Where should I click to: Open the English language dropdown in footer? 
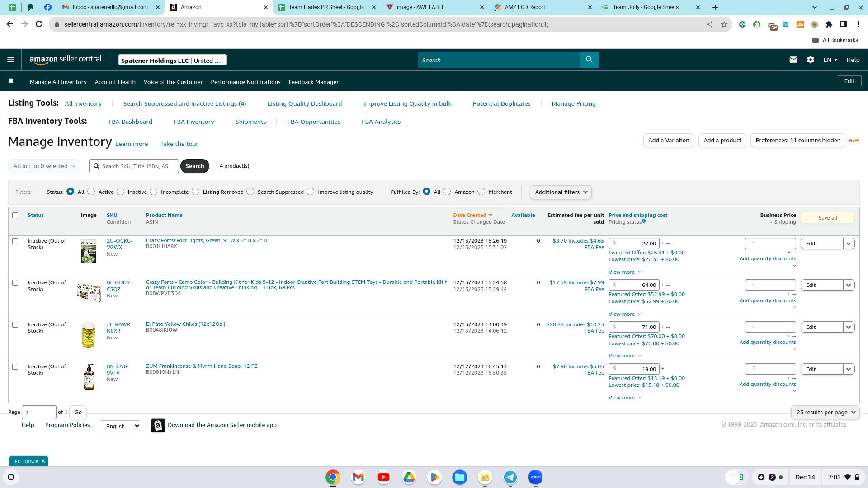(x=120, y=426)
